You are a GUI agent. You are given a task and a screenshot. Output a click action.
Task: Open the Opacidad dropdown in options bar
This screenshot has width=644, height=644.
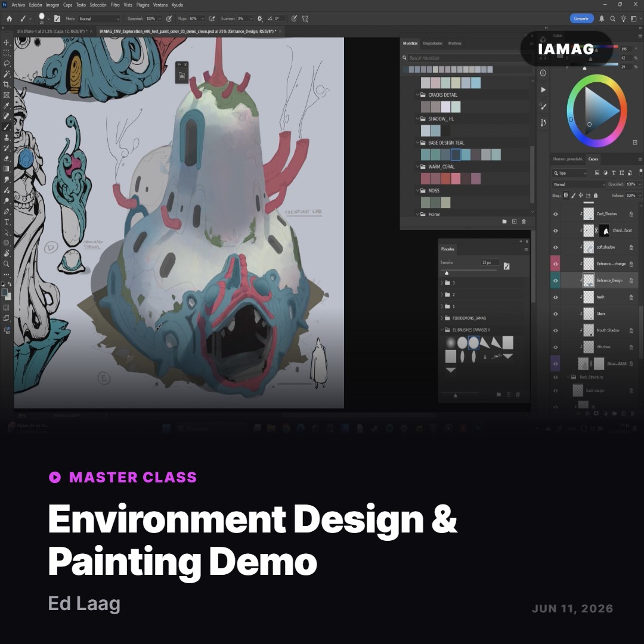point(159,18)
